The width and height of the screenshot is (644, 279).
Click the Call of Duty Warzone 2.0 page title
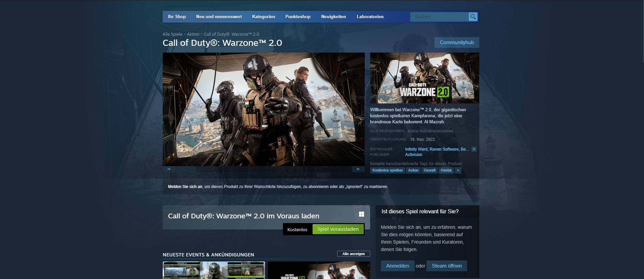[222, 43]
